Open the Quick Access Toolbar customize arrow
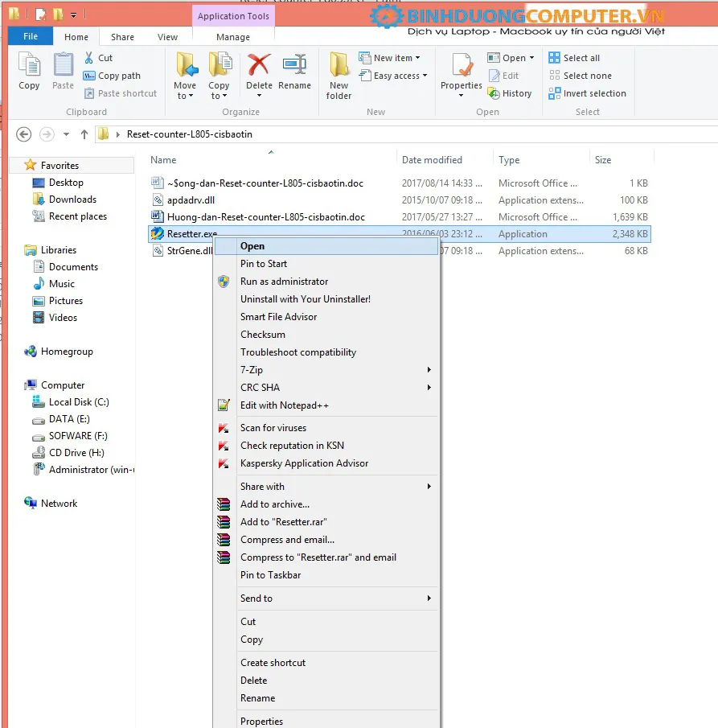This screenshot has width=718, height=728. (73, 14)
